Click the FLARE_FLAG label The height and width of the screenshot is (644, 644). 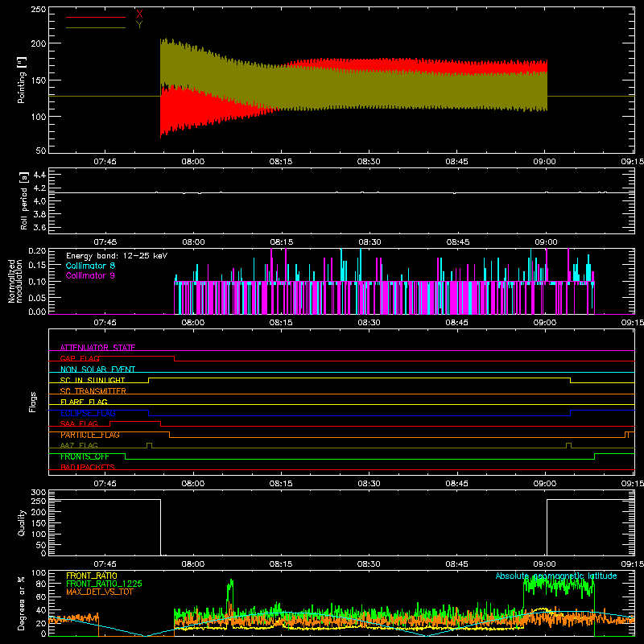click(84, 402)
